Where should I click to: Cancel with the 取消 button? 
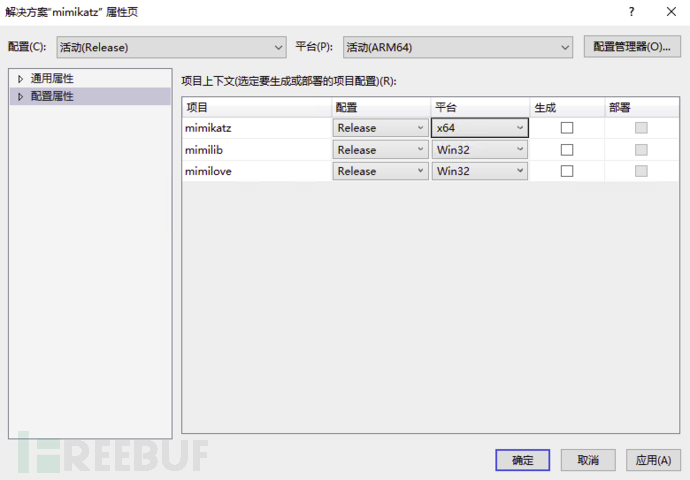[588, 460]
